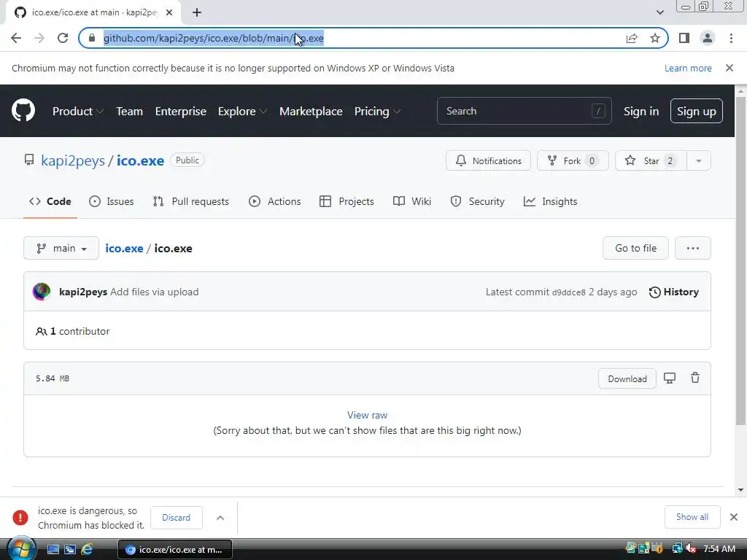The width and height of the screenshot is (747, 560).
Task: Open the kapi2peys user profile link
Action: (73, 160)
